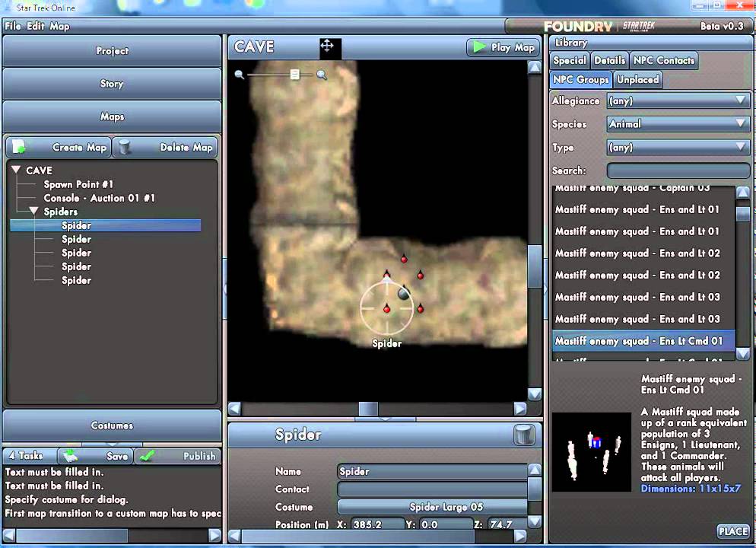Click map horizontal scroll right arrow
The image size is (756, 548).
click(519, 409)
